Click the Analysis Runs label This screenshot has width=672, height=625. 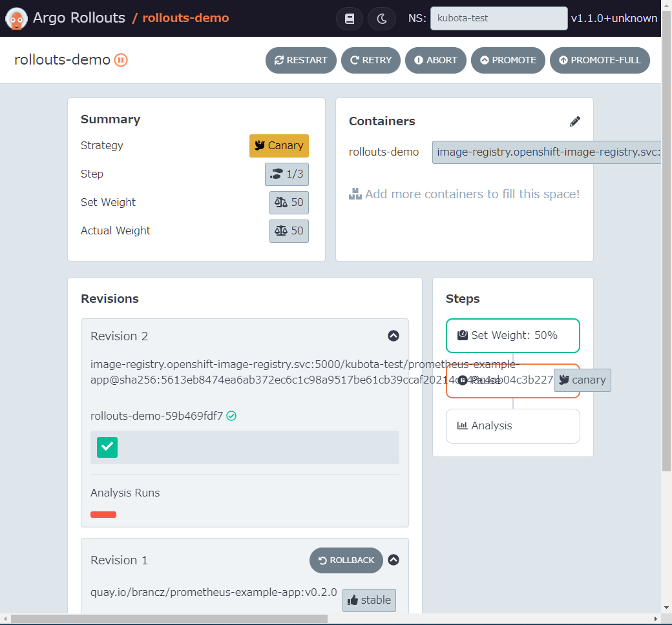(x=125, y=493)
